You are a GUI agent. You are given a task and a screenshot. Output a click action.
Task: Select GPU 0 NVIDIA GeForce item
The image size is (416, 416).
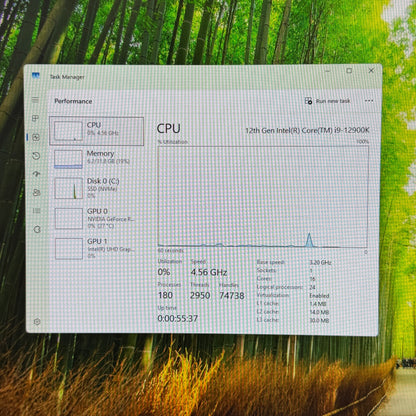point(97,218)
